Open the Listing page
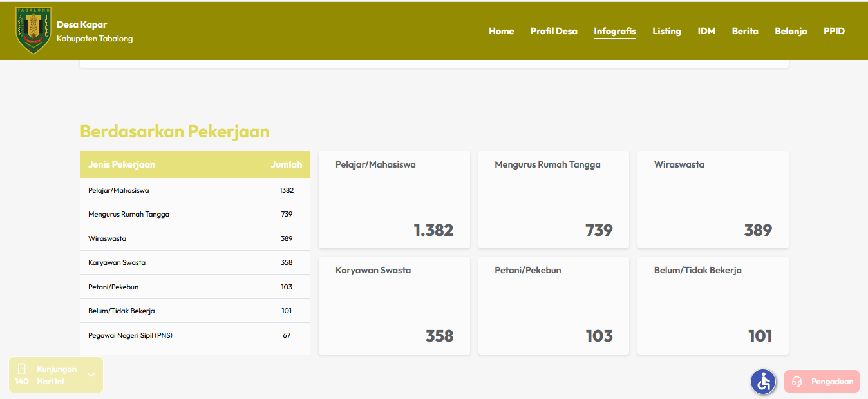The width and height of the screenshot is (868, 399). [x=666, y=31]
